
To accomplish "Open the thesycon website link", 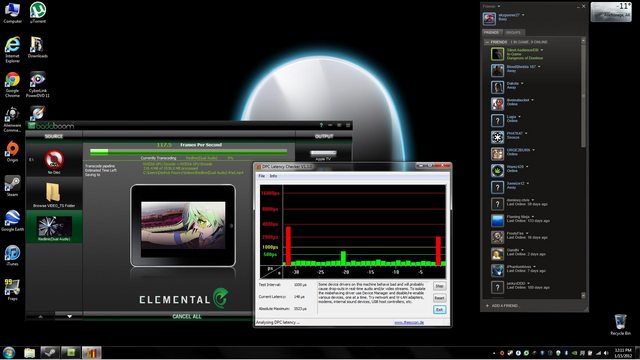I will coord(409,322).
